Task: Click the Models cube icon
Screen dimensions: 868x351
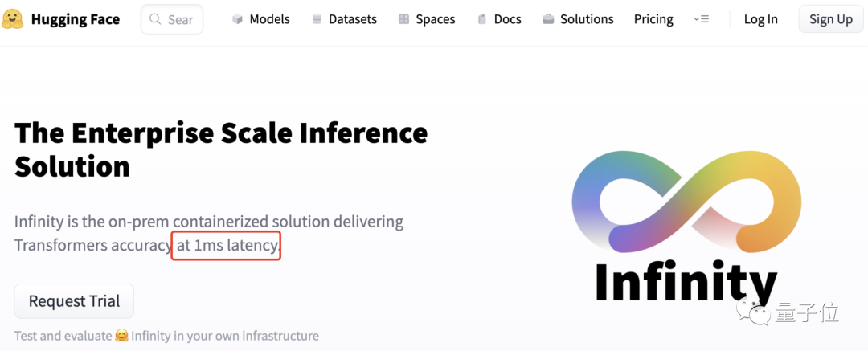Action: (x=237, y=19)
